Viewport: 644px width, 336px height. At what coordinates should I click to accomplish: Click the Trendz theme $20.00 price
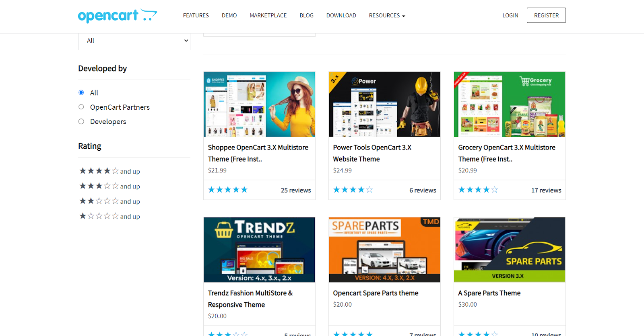click(x=217, y=316)
